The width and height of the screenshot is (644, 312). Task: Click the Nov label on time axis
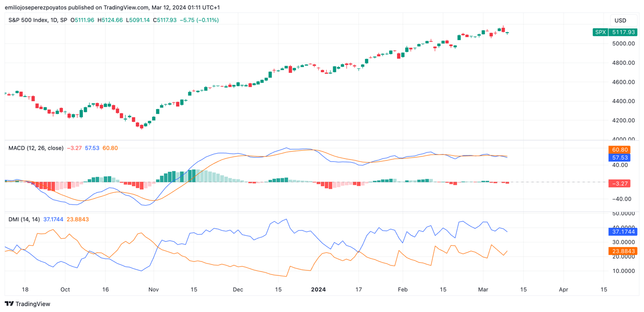(x=153, y=290)
